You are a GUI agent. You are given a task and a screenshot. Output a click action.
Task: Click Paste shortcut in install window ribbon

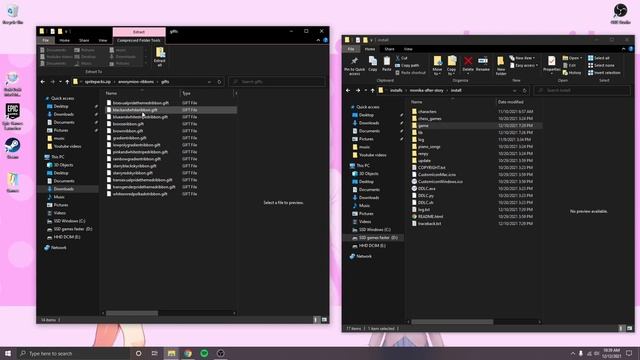pos(410,73)
